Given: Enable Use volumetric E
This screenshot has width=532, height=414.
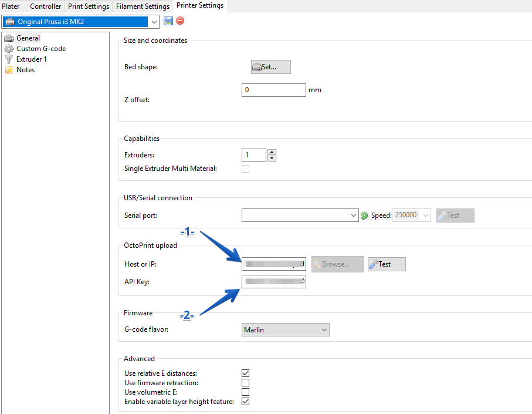Looking at the screenshot, I should point(245,392).
